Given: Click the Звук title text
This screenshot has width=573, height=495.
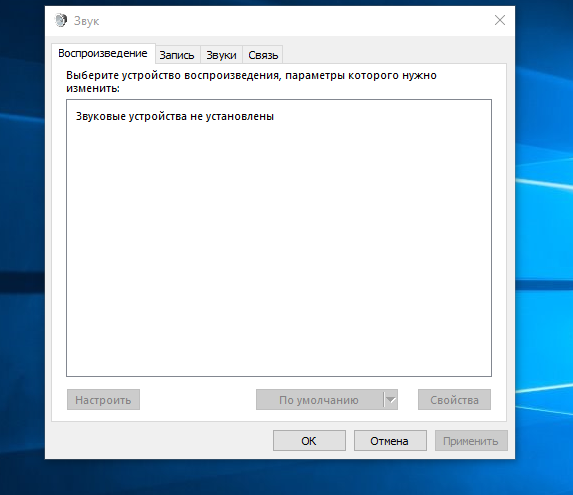Looking at the screenshot, I should pyautogui.click(x=86, y=21).
